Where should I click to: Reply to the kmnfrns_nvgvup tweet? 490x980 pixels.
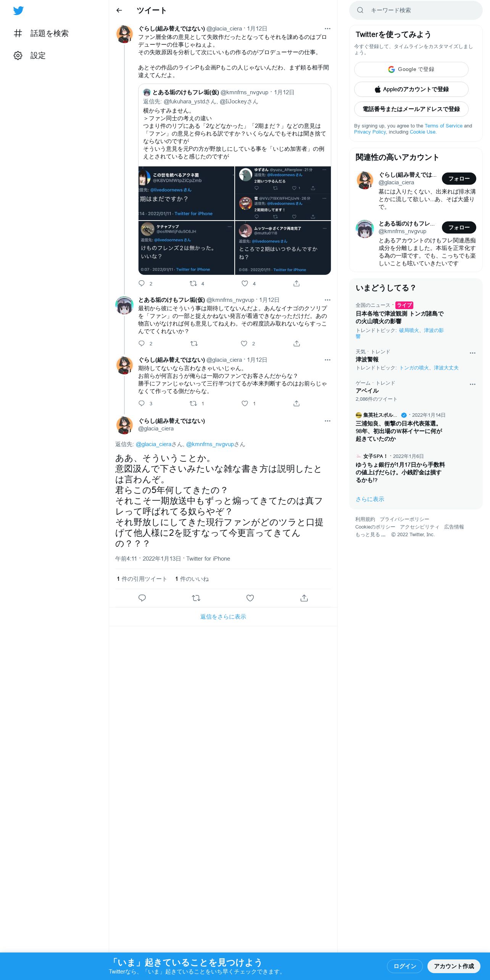point(142,343)
